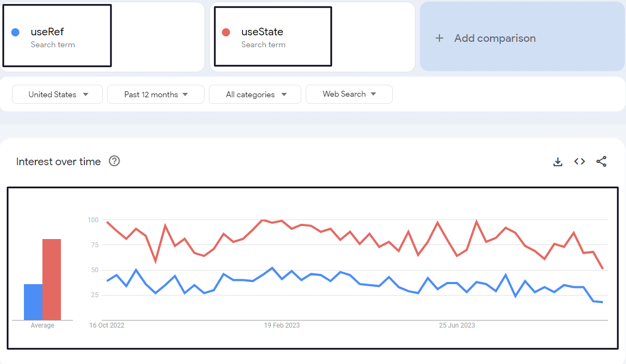The width and height of the screenshot is (626, 364).
Task: Open the United States region dropdown
Action: pos(57,94)
